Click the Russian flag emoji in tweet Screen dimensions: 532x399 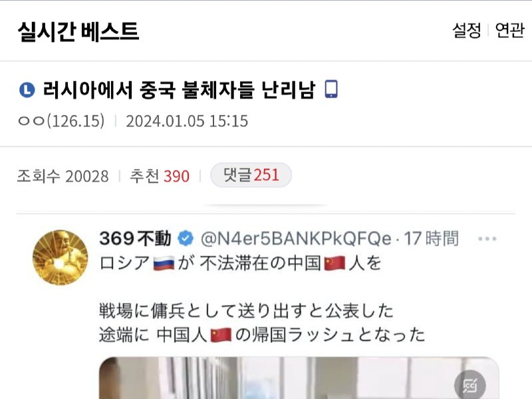coord(164,263)
